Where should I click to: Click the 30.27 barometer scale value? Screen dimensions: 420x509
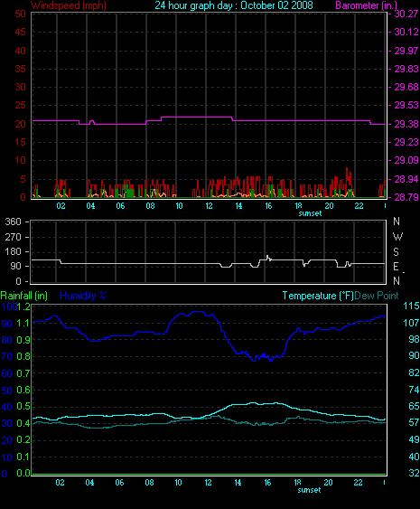click(406, 14)
